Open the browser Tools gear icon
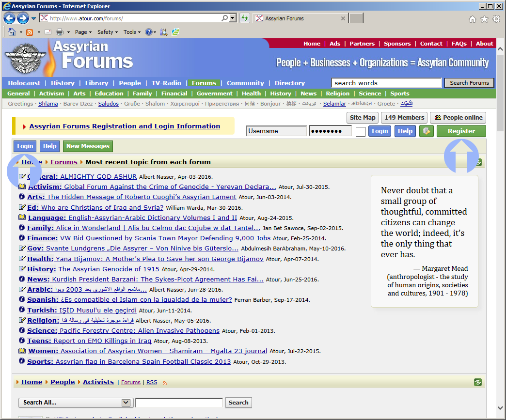 [x=496, y=19]
